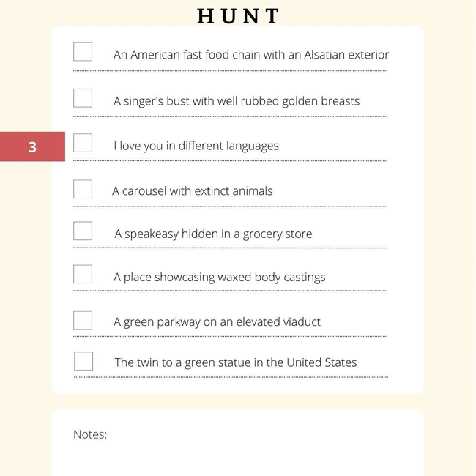Click text 'An American fast food chain with an Alsatian exterior'
The image size is (476, 476).
pyautogui.click(x=251, y=55)
